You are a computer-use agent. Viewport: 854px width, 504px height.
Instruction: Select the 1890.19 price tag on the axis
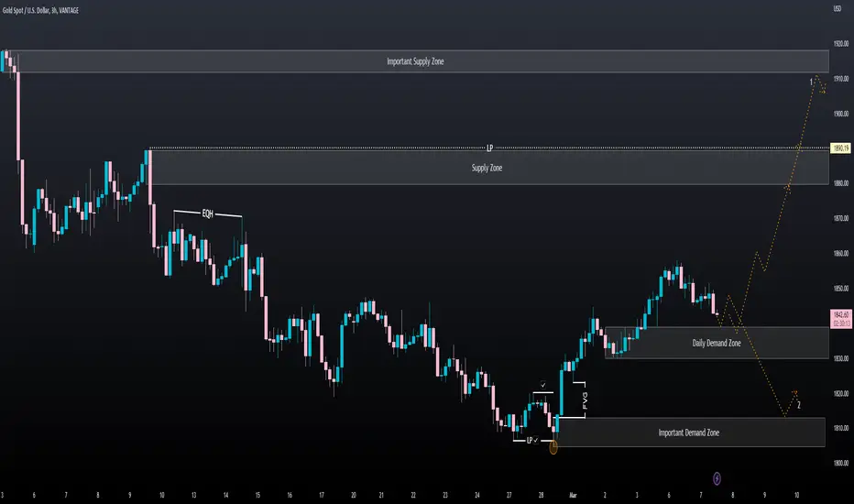click(x=840, y=148)
